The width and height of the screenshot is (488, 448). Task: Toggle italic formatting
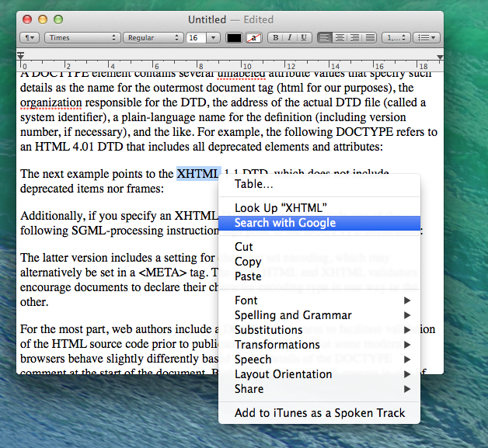pos(289,37)
